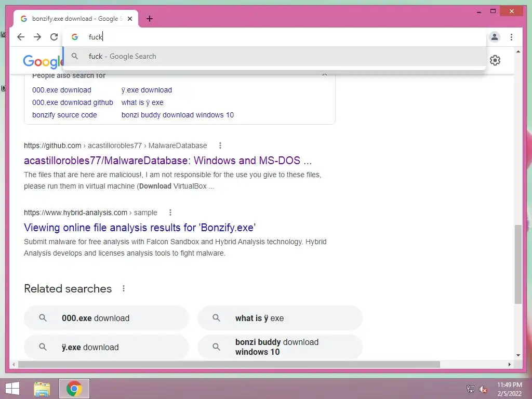Click the github.com result URL breadcrumb

[115, 145]
